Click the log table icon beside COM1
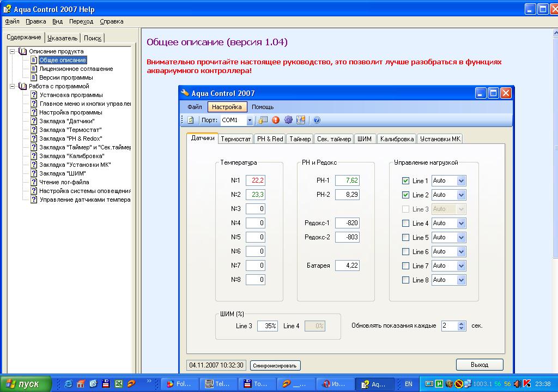The width and height of the screenshot is (558, 392). (x=264, y=120)
